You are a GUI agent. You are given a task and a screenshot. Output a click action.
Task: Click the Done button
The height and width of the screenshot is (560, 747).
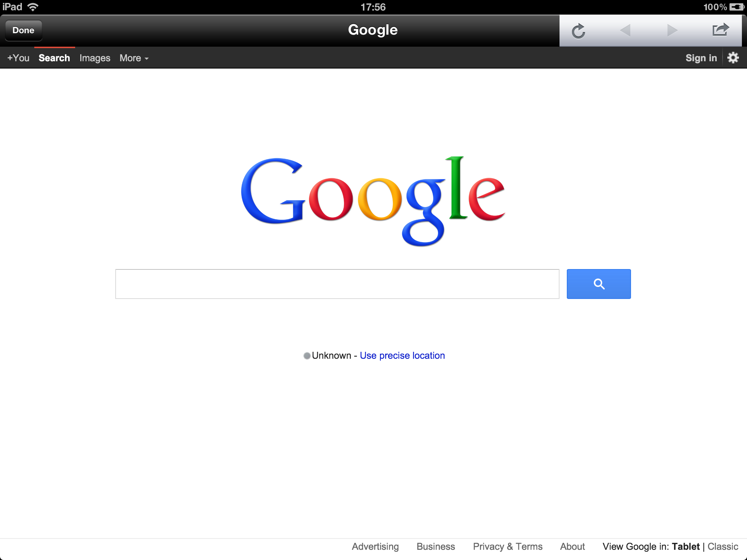(24, 30)
